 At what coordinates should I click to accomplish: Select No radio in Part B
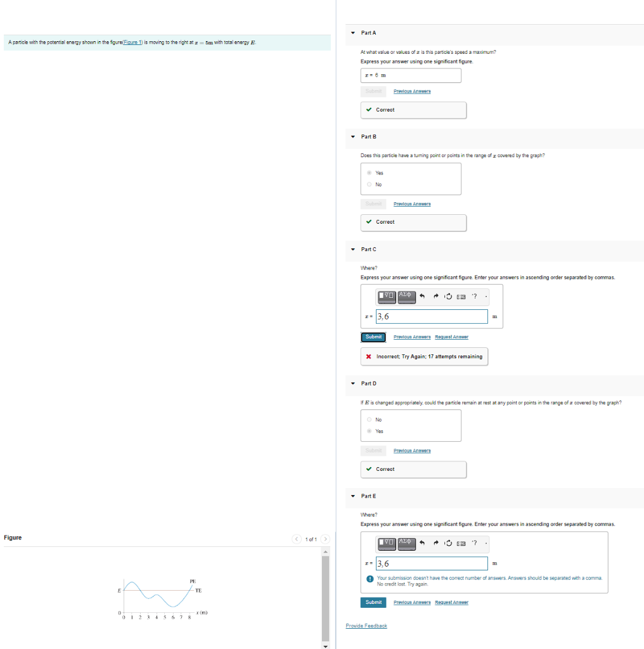[x=369, y=184]
